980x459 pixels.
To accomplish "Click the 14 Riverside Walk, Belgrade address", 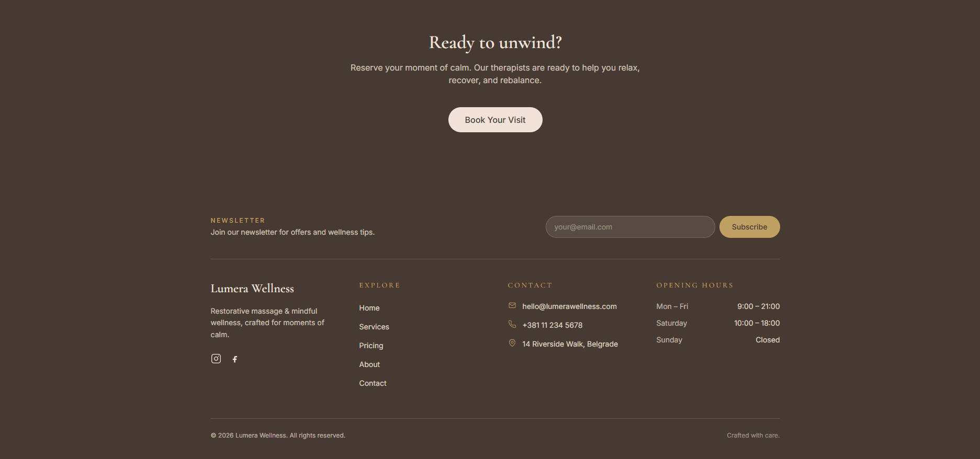I will [x=570, y=344].
